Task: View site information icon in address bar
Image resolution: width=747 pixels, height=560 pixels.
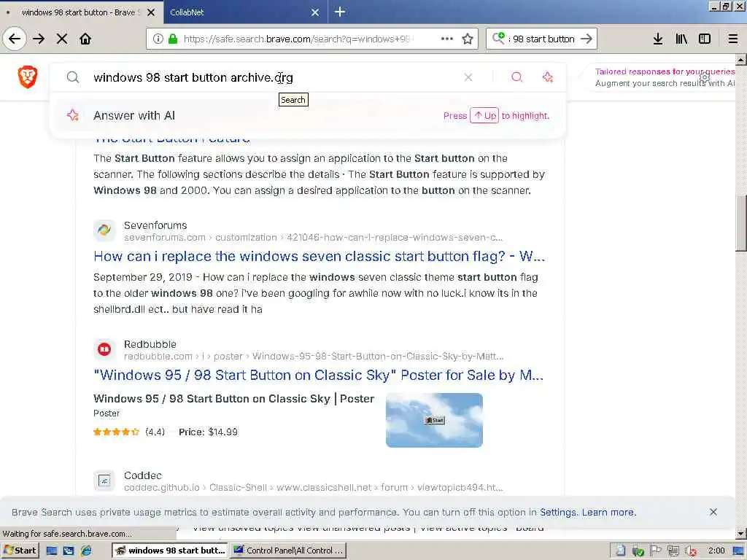Action: click(158, 39)
